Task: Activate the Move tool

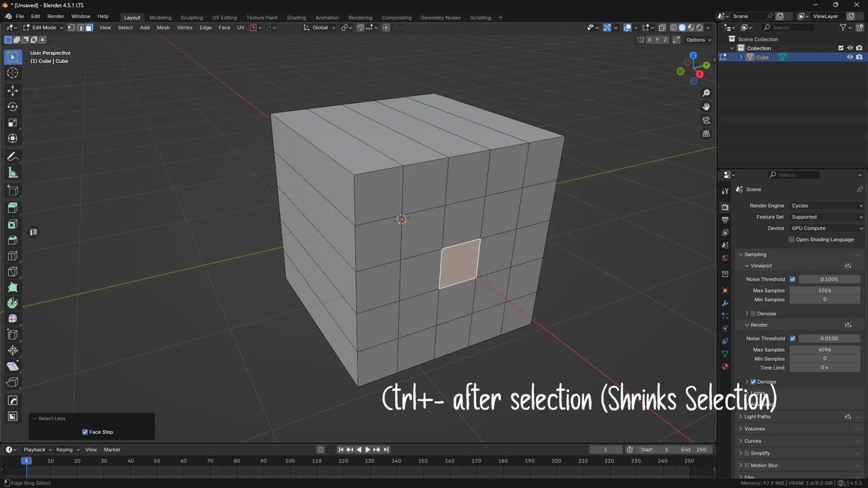Action: tap(12, 91)
